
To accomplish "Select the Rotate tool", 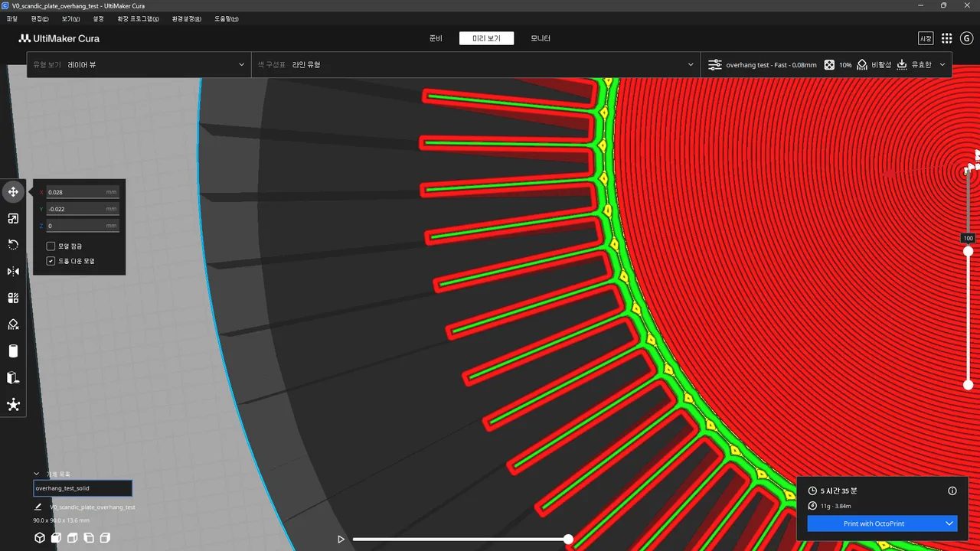I will [13, 245].
